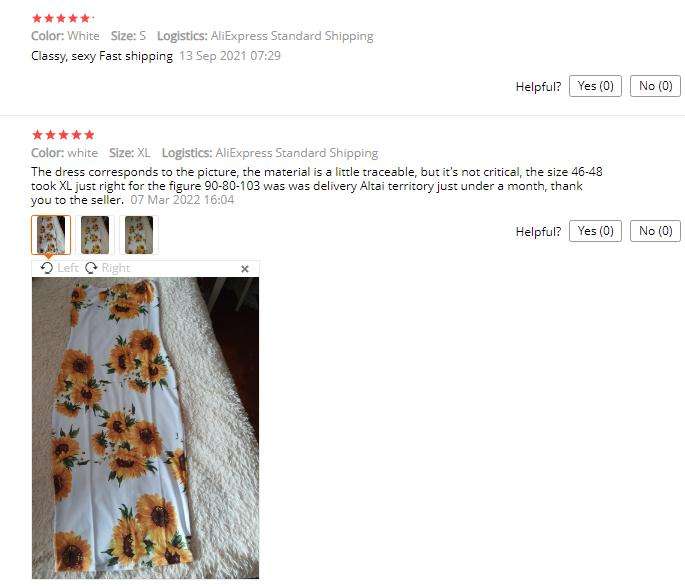Image resolution: width=685 pixels, height=587 pixels.
Task: Click the Right rotate label
Action: 116,268
